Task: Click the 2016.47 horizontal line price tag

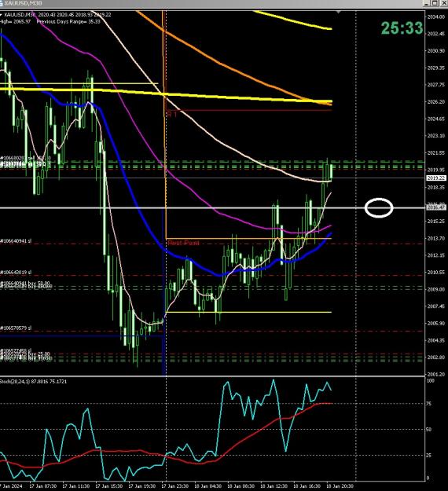Action: [x=435, y=207]
